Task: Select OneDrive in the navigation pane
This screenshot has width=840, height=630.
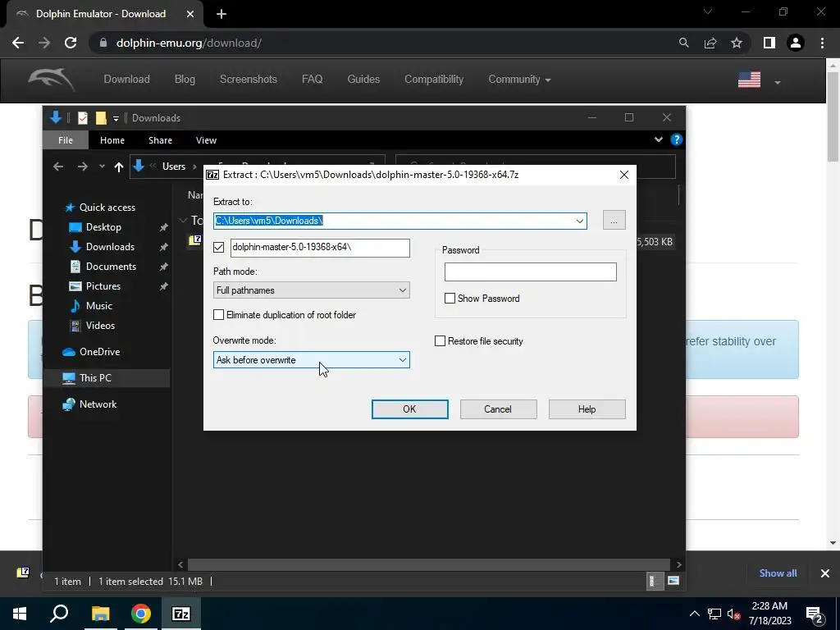Action: coord(99,352)
